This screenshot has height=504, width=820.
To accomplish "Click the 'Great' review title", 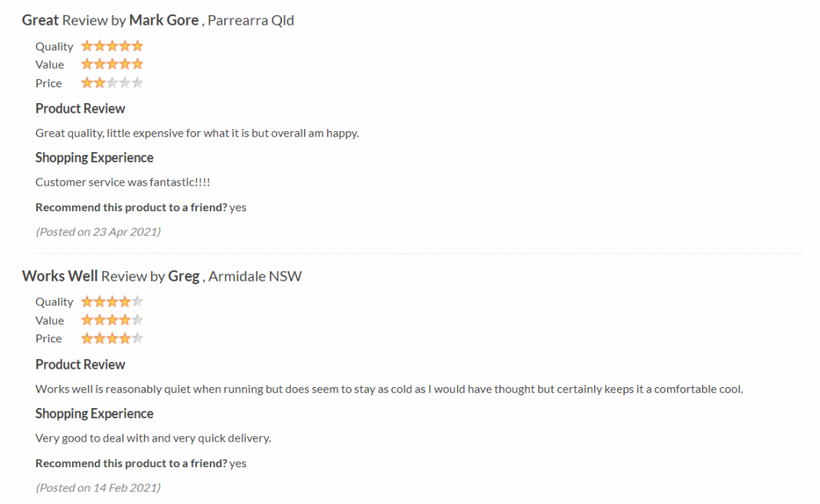I will click(40, 20).
